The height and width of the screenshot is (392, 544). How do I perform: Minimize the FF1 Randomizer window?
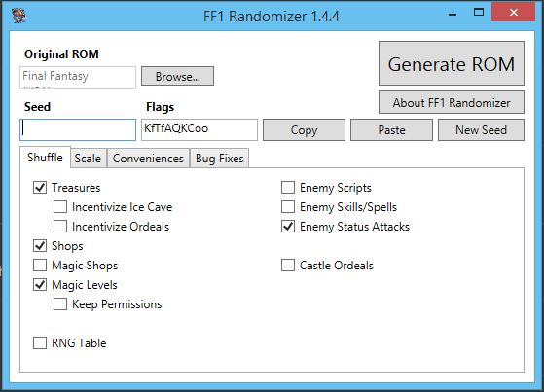pyautogui.click(x=453, y=14)
